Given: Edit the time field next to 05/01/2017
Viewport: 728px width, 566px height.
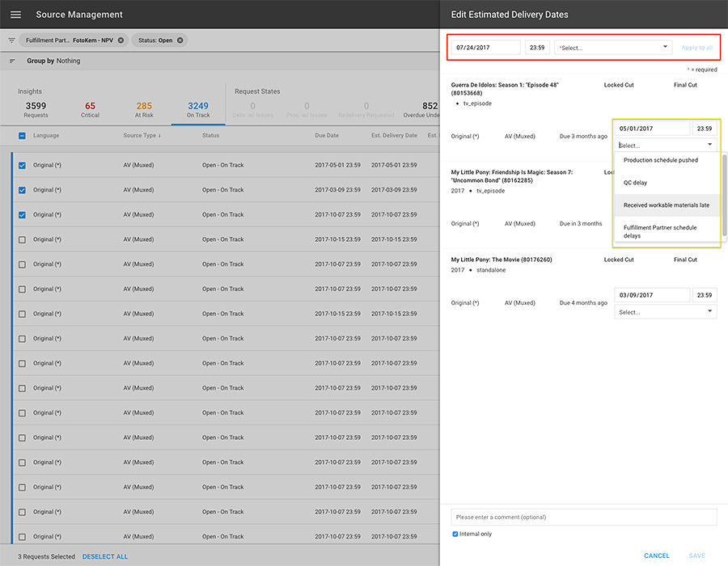Looking at the screenshot, I should [x=705, y=129].
